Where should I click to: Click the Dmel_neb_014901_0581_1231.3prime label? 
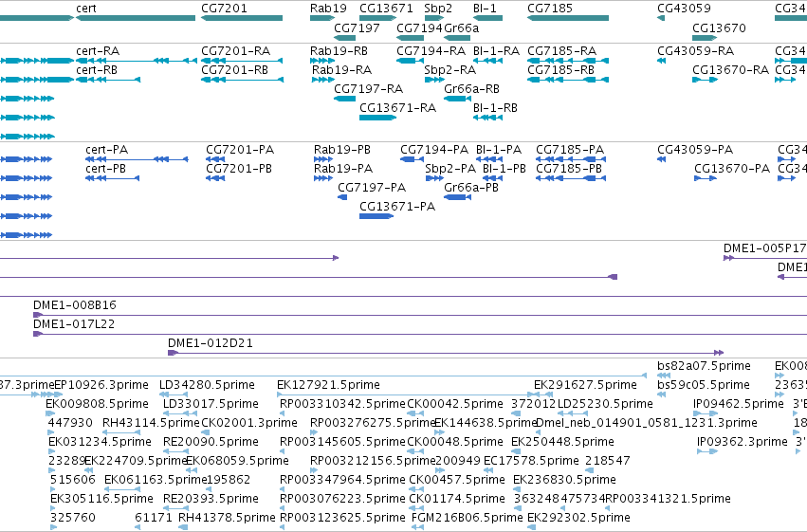pyautogui.click(x=647, y=423)
